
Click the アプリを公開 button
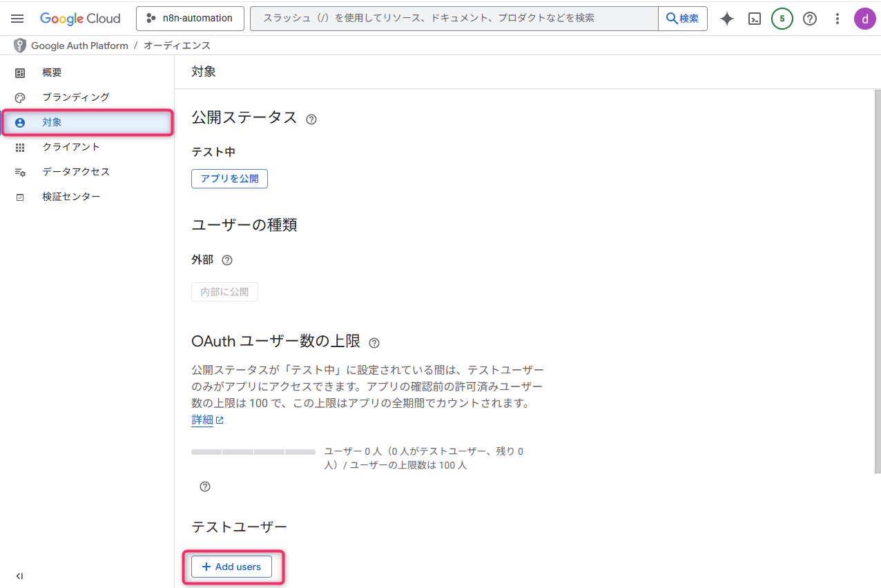(x=229, y=179)
